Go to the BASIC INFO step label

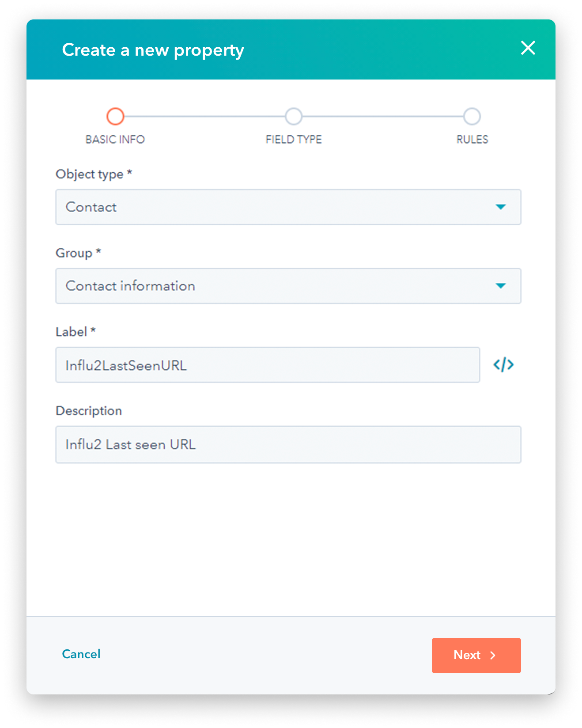(x=115, y=140)
